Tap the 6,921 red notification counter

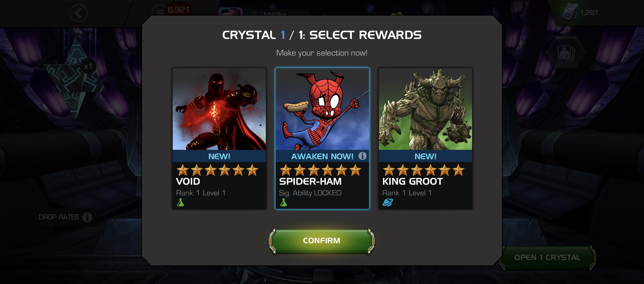179,10
